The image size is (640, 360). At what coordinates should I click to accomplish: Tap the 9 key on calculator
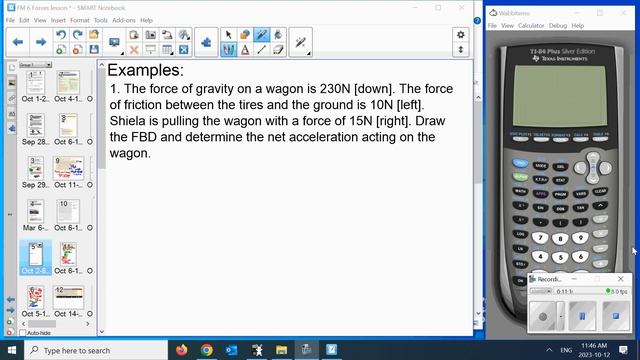coord(580,238)
